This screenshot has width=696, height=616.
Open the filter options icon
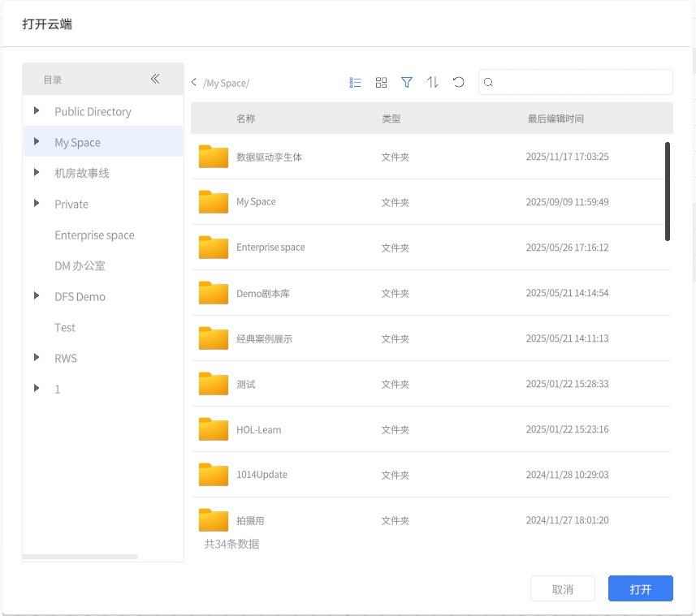point(407,82)
